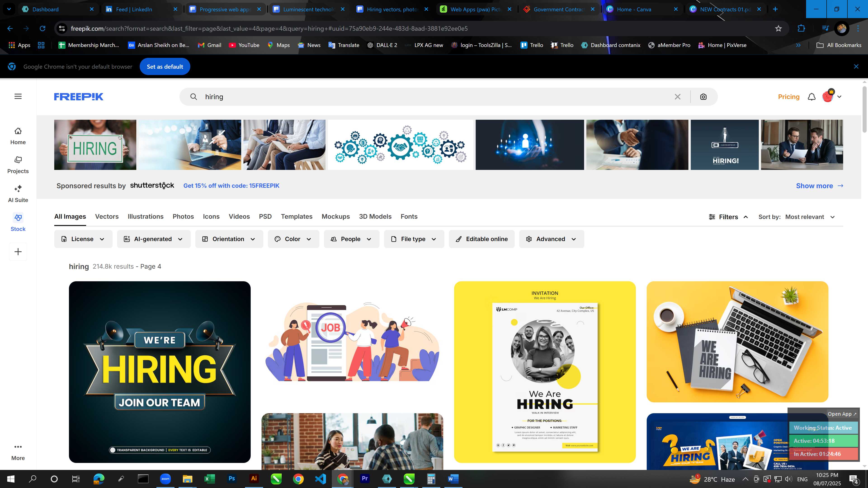The width and height of the screenshot is (868, 488).
Task: Open the Freepik hamburger menu
Action: coord(18,97)
